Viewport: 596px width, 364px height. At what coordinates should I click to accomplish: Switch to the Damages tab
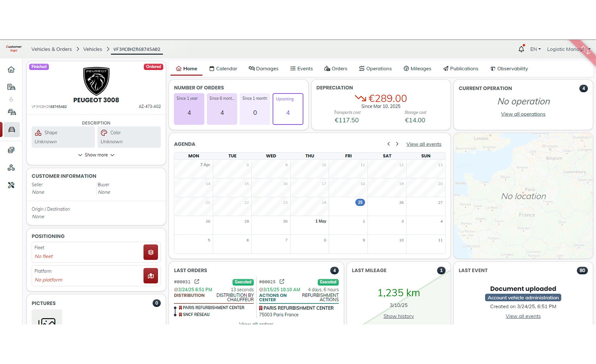coord(264,69)
